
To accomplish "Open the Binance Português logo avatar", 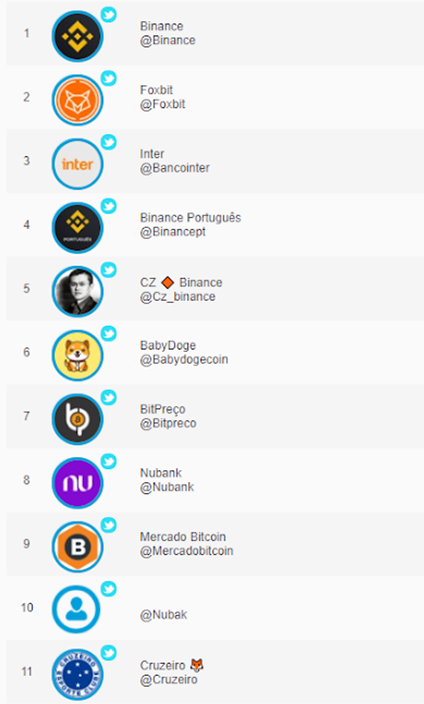I will pyautogui.click(x=77, y=228).
